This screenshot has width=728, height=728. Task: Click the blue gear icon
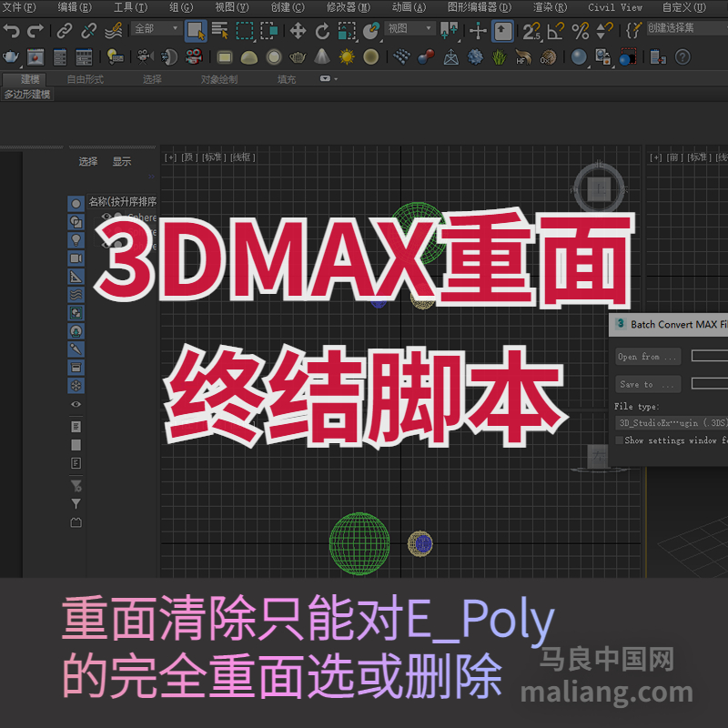(475, 57)
